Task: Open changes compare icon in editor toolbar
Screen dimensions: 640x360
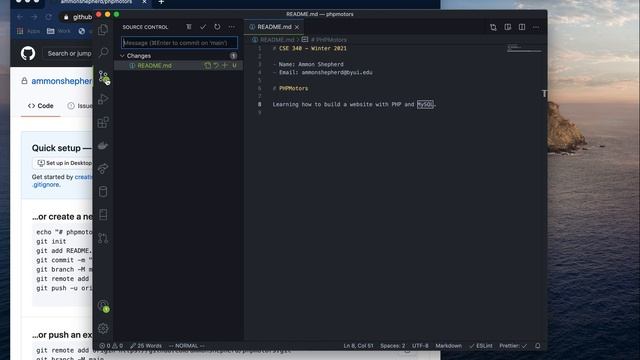Action: tap(493, 27)
